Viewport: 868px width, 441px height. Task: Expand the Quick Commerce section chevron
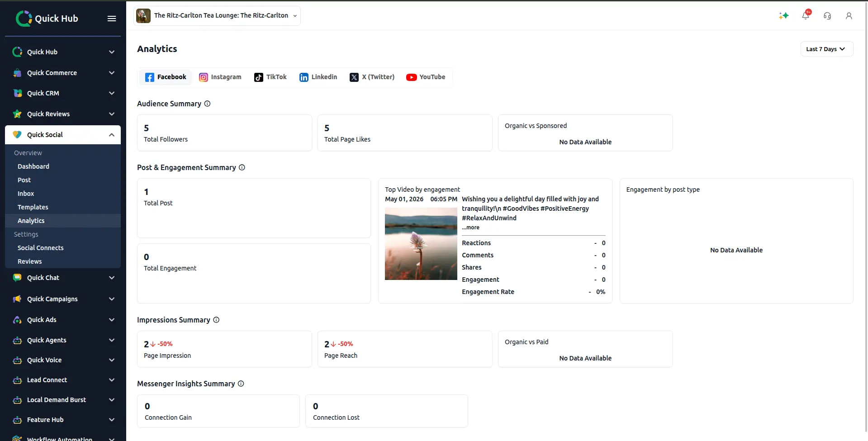(x=112, y=73)
